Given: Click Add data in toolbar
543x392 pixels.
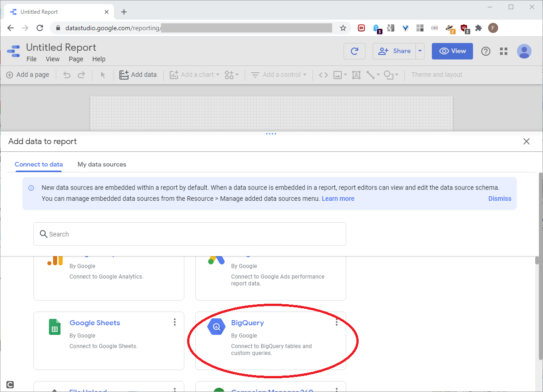Looking at the screenshot, I should coord(138,75).
